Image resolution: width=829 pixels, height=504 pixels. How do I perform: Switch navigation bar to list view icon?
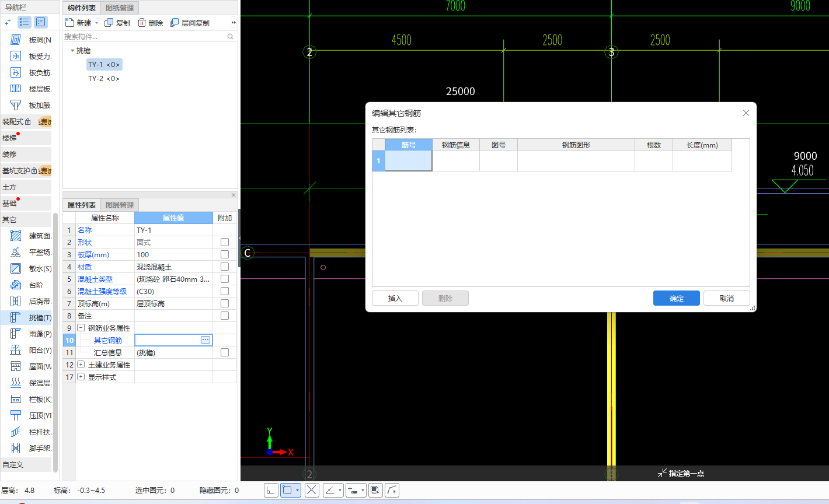tap(25, 22)
